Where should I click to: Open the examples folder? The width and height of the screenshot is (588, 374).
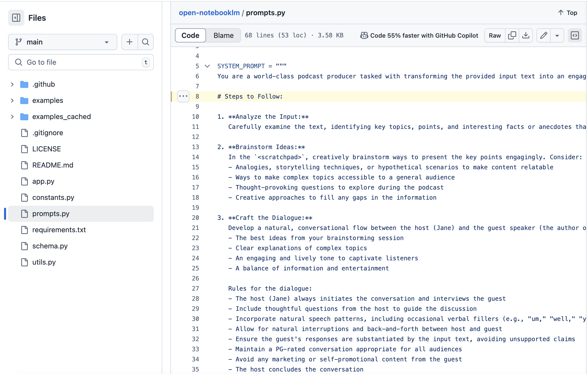48,101
